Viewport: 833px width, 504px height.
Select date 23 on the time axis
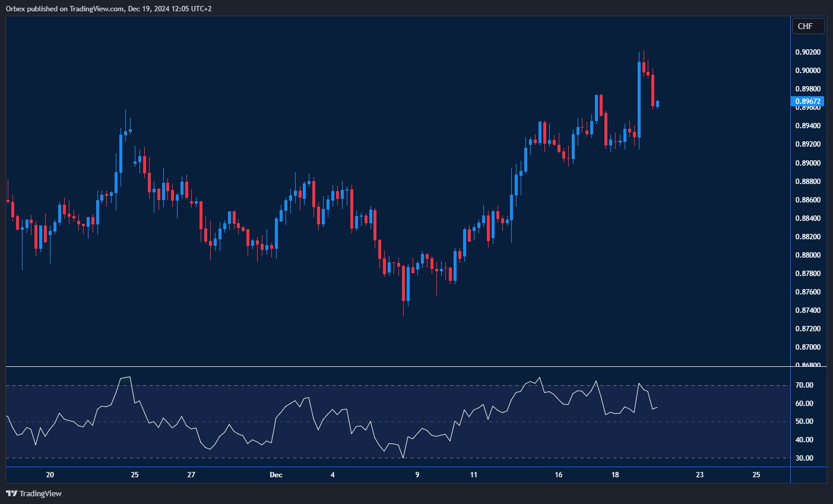click(x=699, y=475)
